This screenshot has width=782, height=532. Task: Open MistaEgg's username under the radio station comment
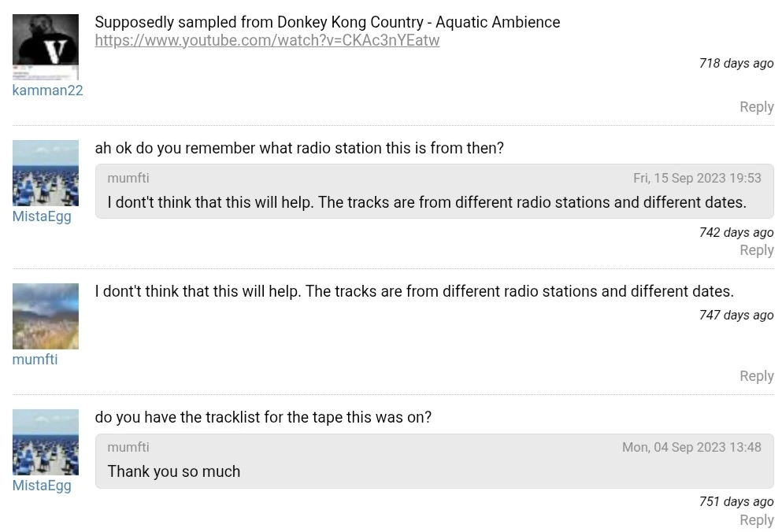coord(42,216)
